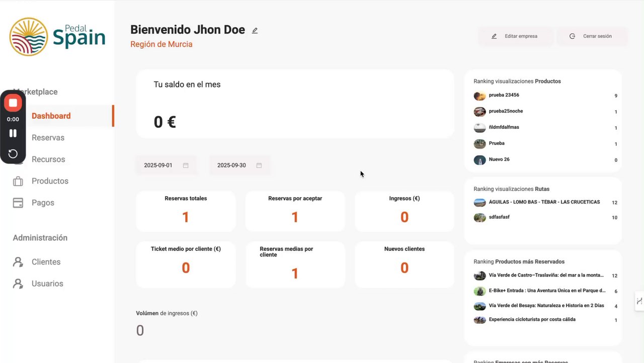Viewport: 644px width, 363px height.
Task: Click the thumbnail of ñldmfdalfmas
Action: coord(480,128)
